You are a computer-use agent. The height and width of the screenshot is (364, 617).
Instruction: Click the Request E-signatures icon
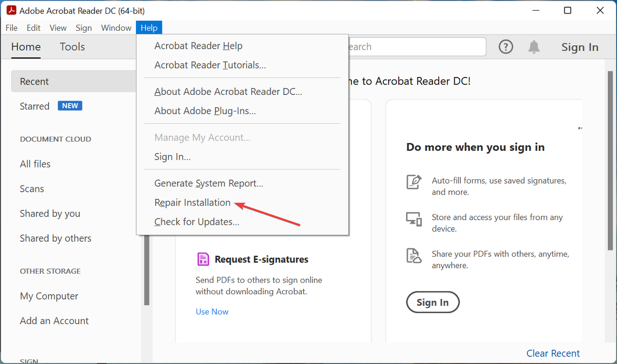click(203, 259)
